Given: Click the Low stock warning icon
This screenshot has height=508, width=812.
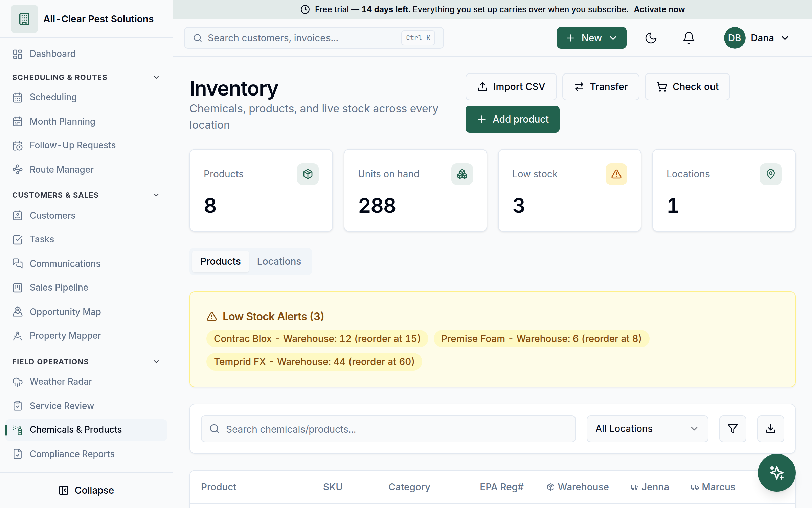Looking at the screenshot, I should tap(616, 174).
